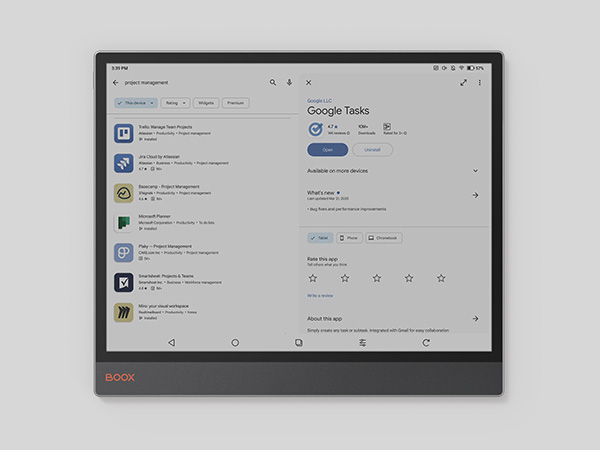This screenshot has height=450, width=600.
Task: Select the Phone reviews chip
Action: click(349, 238)
